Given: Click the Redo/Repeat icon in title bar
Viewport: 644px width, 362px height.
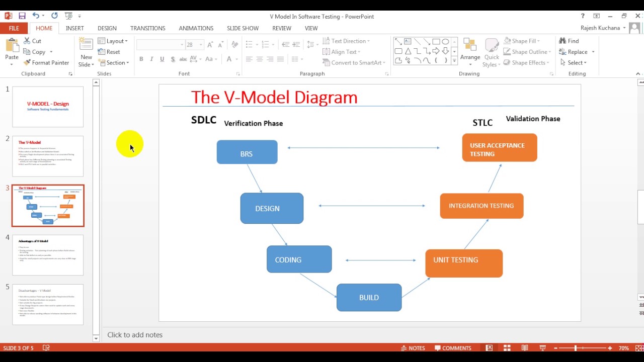Looking at the screenshot, I should (x=54, y=16).
